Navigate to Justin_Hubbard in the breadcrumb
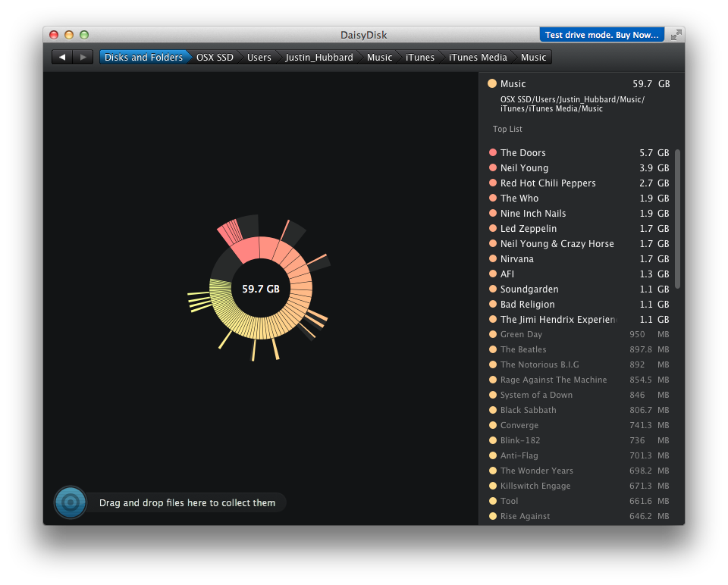 point(319,57)
